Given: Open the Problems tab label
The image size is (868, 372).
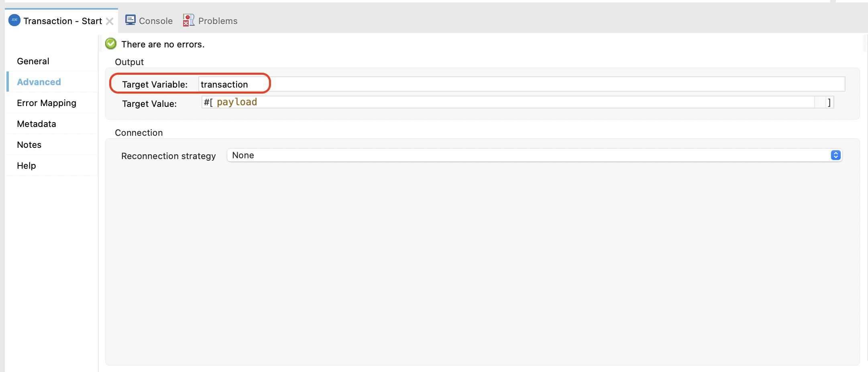Looking at the screenshot, I should (218, 21).
